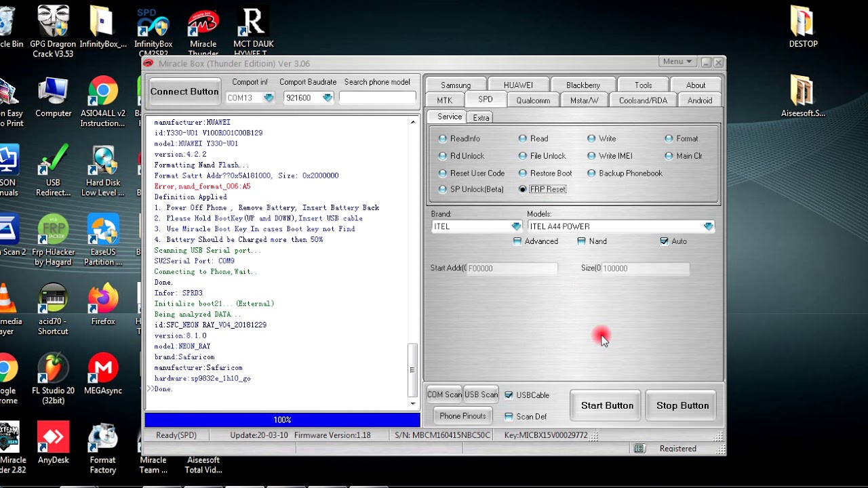Screen dimensions: 868x488
Task: Click the Size input field
Action: tap(646, 268)
